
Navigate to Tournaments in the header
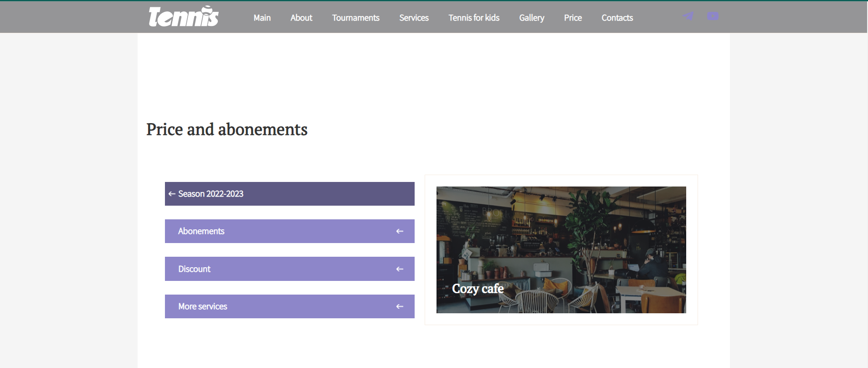pos(355,18)
